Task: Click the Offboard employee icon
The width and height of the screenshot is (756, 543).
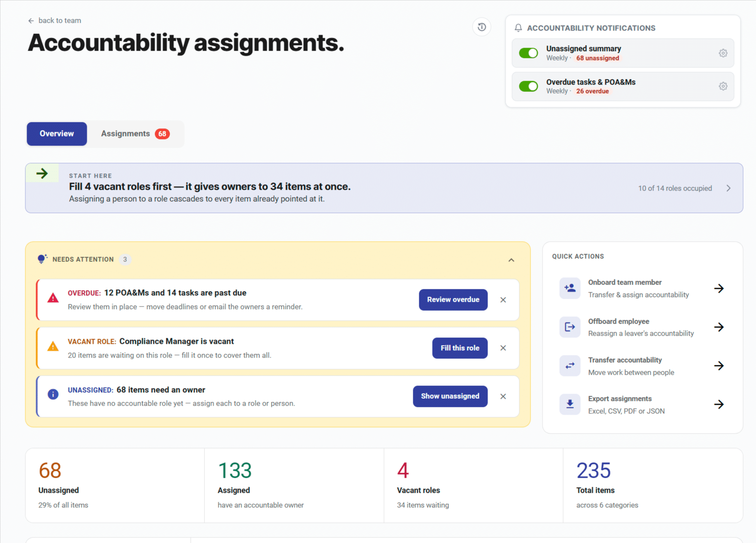Action: coord(570,327)
